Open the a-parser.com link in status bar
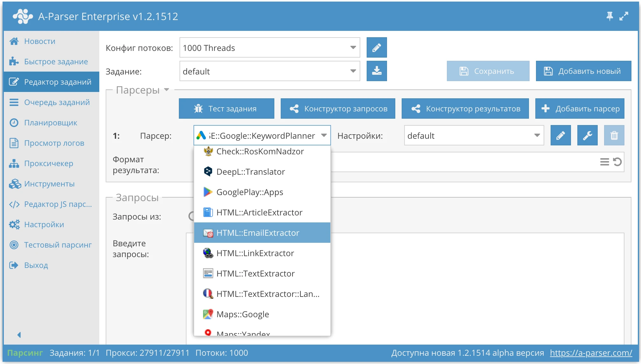The width and height of the screenshot is (641, 364). click(591, 353)
